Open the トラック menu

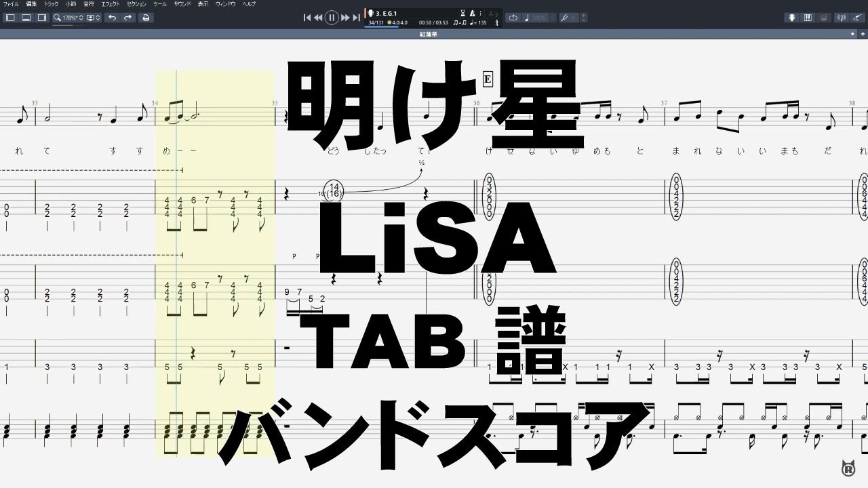coord(52,4)
